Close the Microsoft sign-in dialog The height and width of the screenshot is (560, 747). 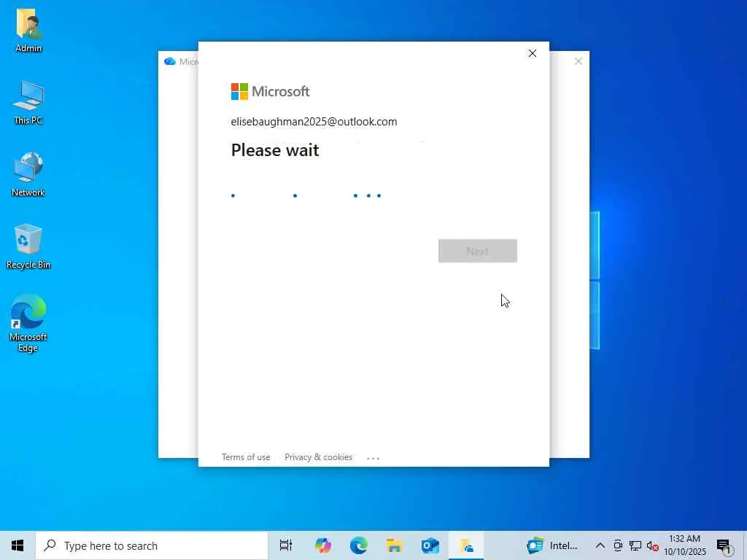(532, 53)
